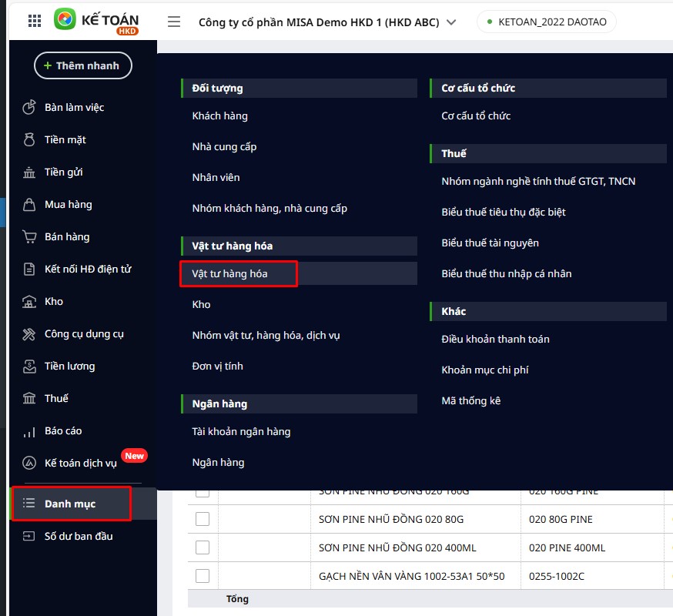This screenshot has width=673, height=616.
Task: Click the Kho warehouse icon
Action: click(29, 302)
